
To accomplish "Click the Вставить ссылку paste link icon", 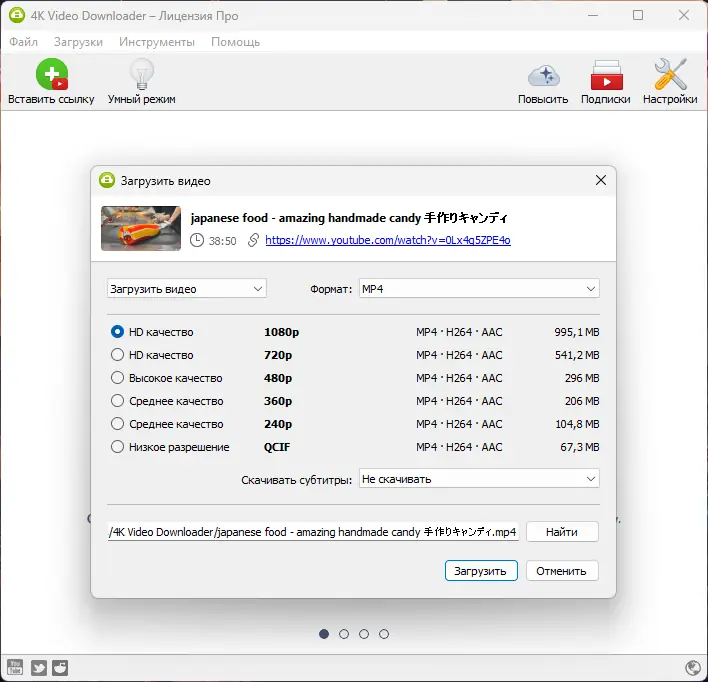I will 51,75.
